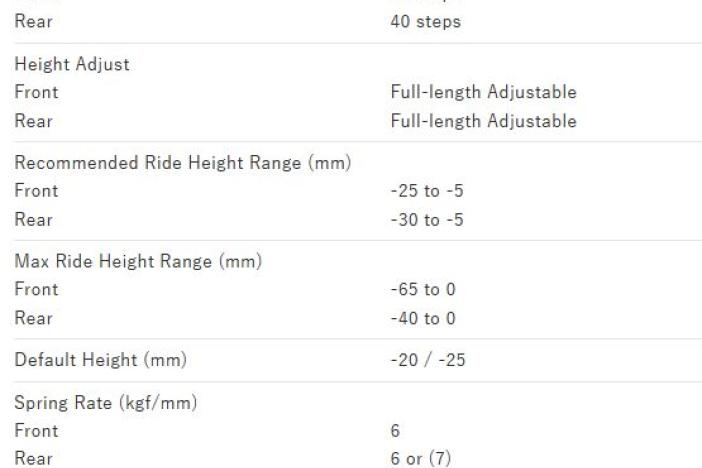The width and height of the screenshot is (702, 468).
Task: Click the Front "Full-length Adjustable" value
Action: 484,92
